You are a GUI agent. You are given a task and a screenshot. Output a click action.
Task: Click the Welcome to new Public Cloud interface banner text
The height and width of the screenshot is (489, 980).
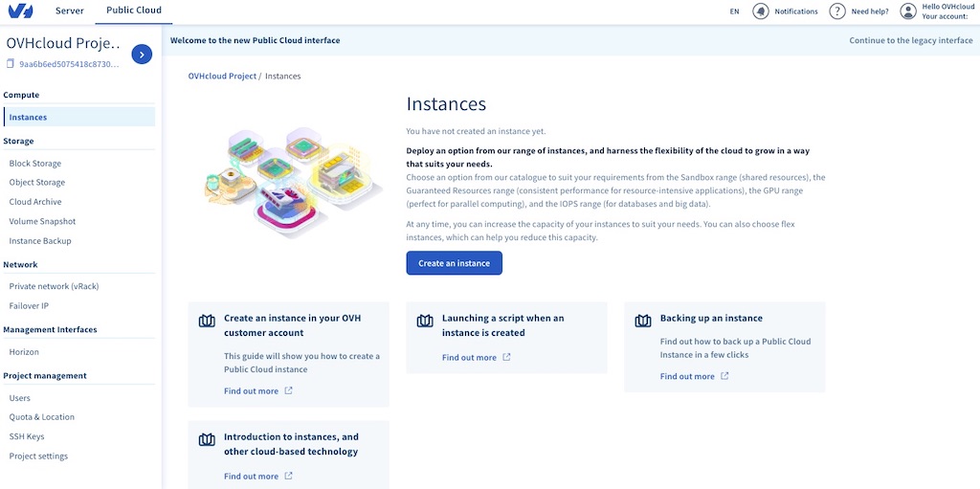(x=255, y=40)
